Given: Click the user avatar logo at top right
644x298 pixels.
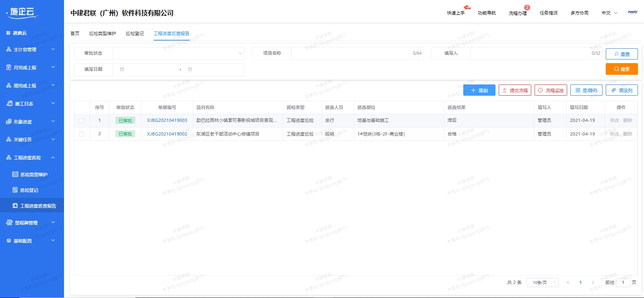Looking at the screenshot, I should pyautogui.click(x=633, y=12).
